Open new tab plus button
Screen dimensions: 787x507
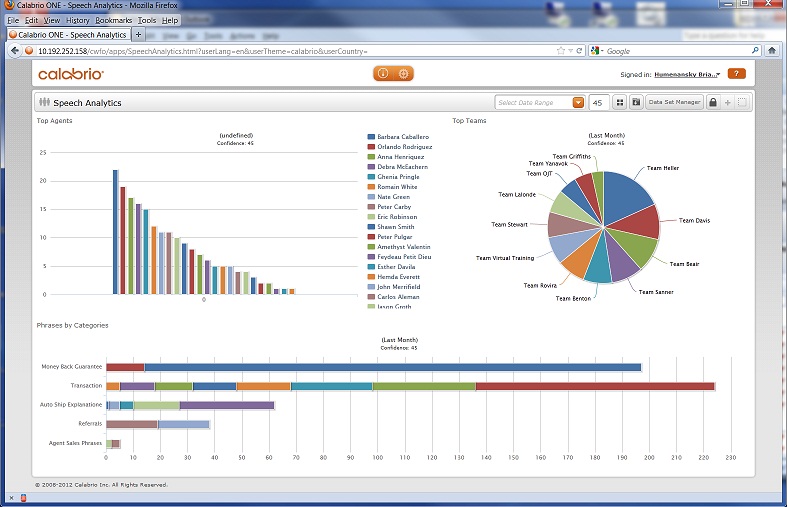point(138,35)
